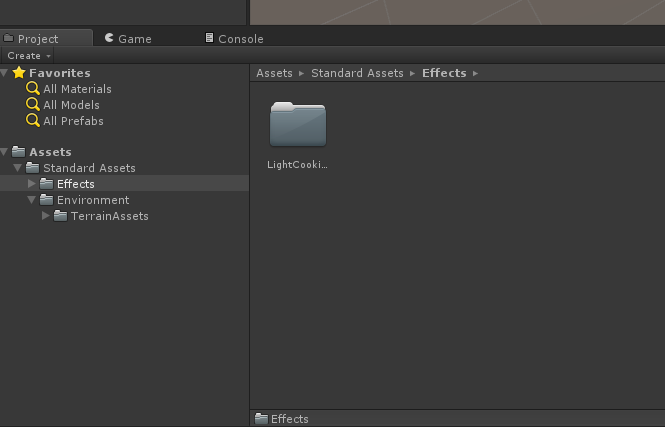665x427 pixels.
Task: Click Effects path text in bottom bar
Action: pyautogui.click(x=290, y=419)
